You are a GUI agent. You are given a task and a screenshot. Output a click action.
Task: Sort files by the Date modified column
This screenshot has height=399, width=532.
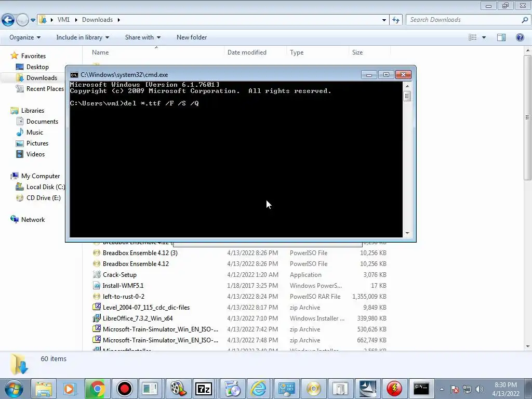247,52
